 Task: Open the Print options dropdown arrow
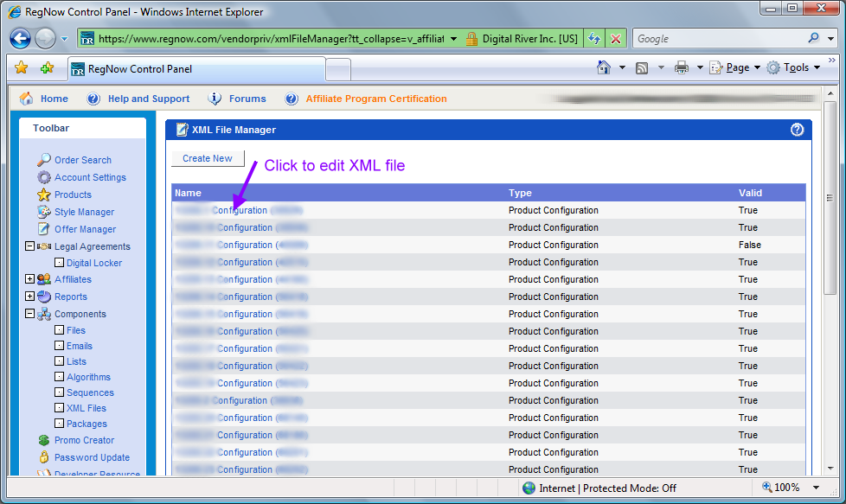700,68
